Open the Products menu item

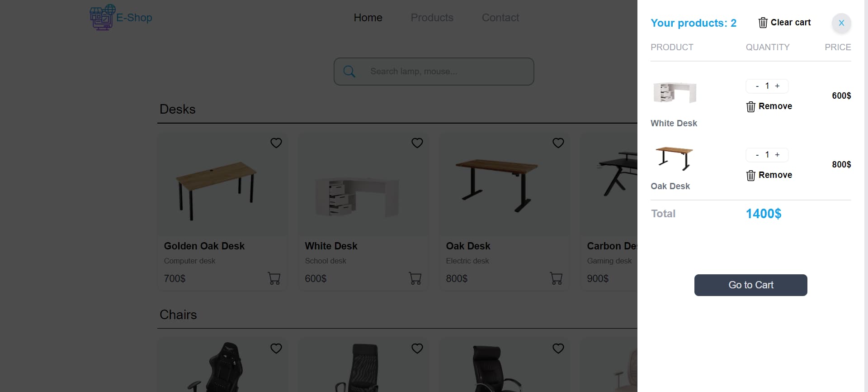(x=432, y=18)
